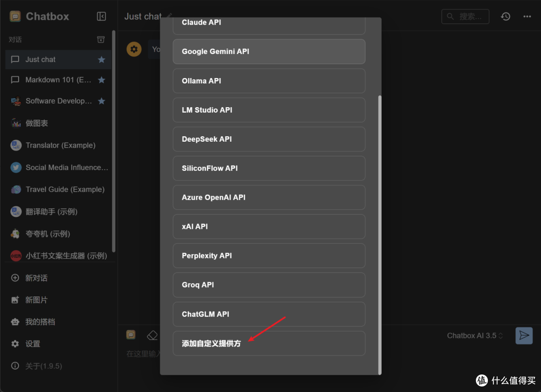The image size is (541, 392).
Task: Click the Translator (Example) avatar icon
Action: (x=16, y=145)
